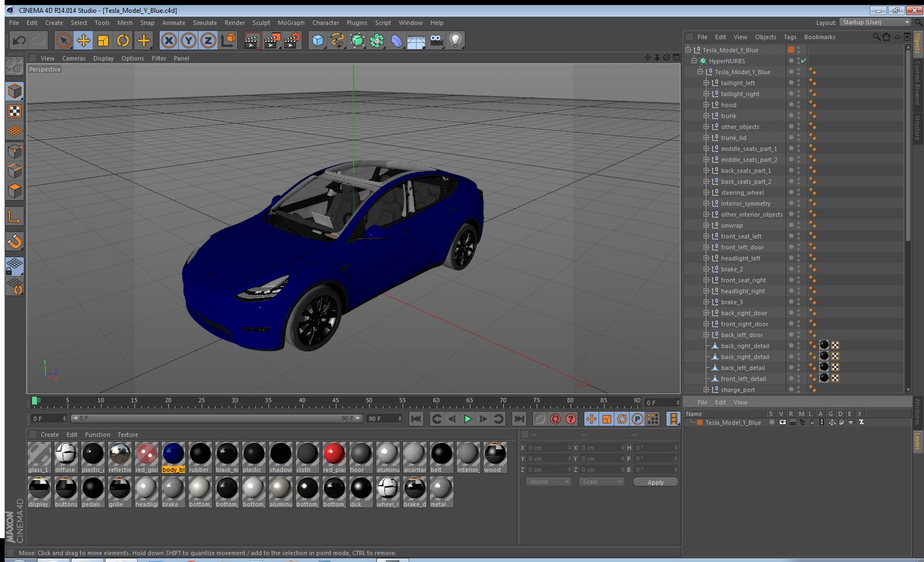Select the red_plastic material swatch
This screenshot has width=924, height=562.
coord(334,458)
